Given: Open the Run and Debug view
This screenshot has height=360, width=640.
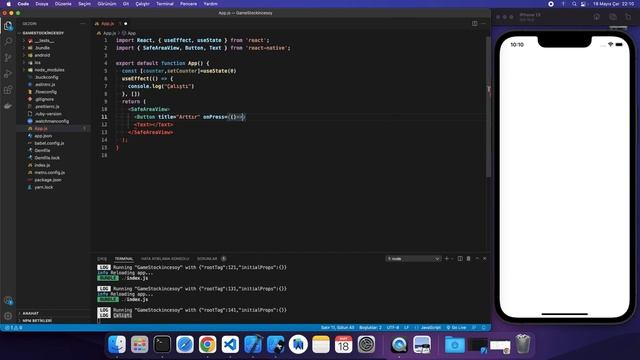Looking at the screenshot, I should click(x=8, y=74).
